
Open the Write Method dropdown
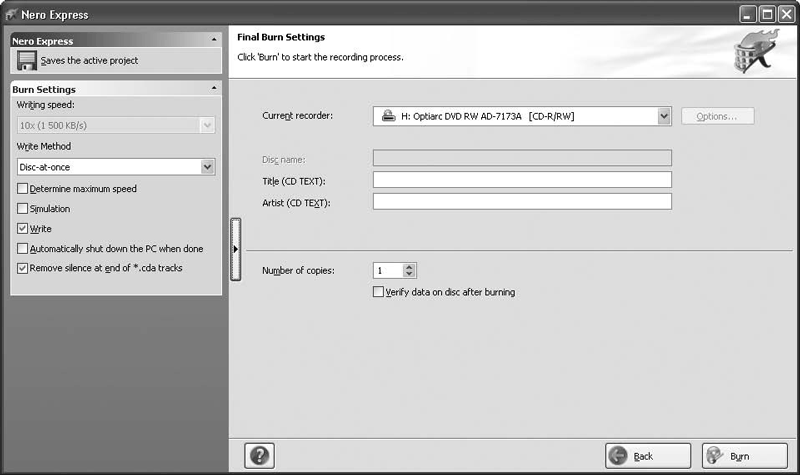208,167
